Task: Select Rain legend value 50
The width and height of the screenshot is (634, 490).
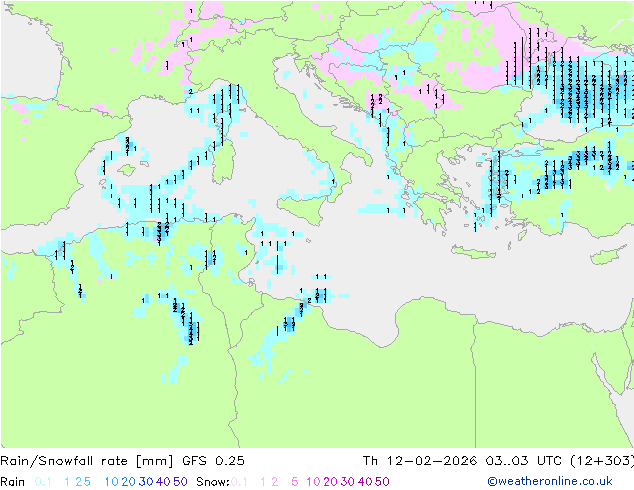Action: [x=180, y=482]
